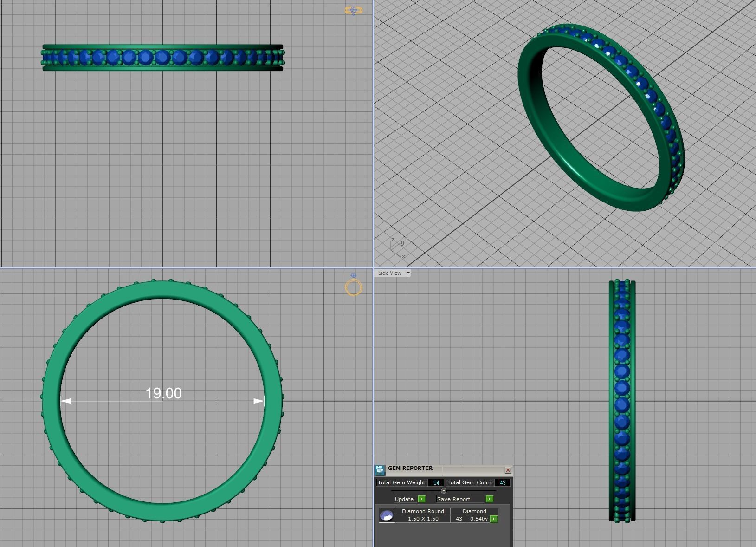Click ring icon in top-left viewport corner

point(354,10)
